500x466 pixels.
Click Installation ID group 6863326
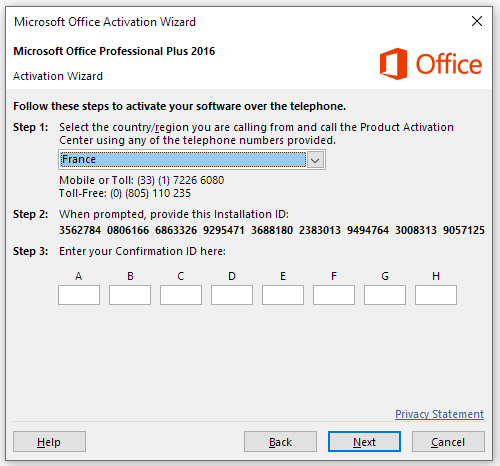pyautogui.click(x=176, y=230)
